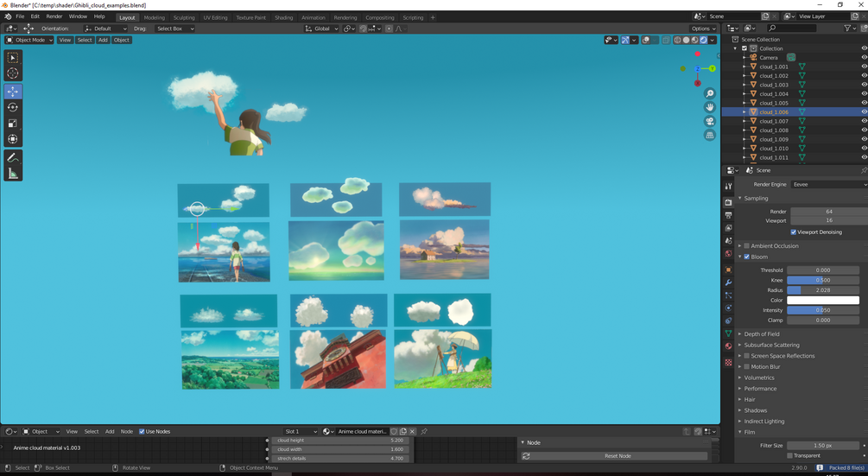The width and height of the screenshot is (868, 476).
Task: Choose the Measure tool
Action: pyautogui.click(x=13, y=174)
